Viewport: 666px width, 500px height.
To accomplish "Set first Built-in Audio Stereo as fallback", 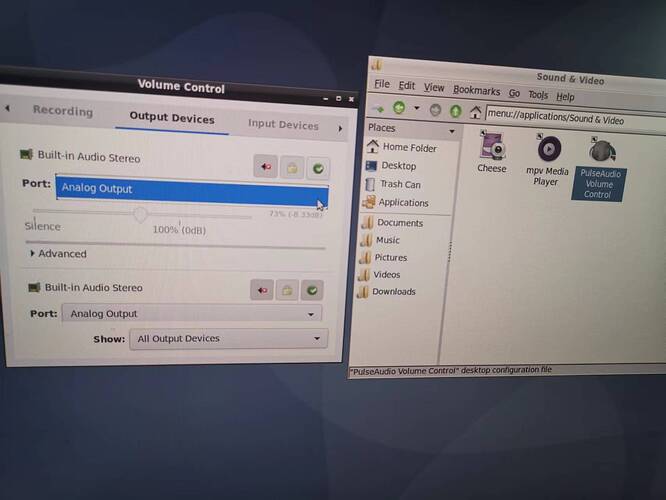I will tap(318, 169).
